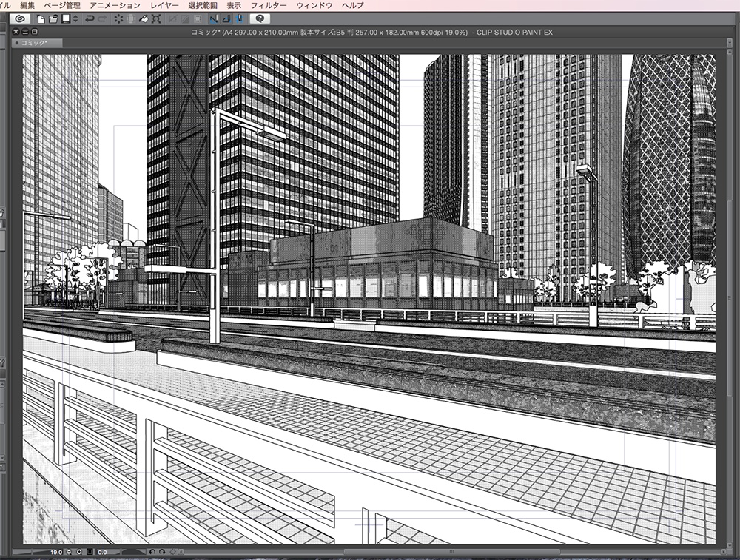Rotate canvas right
Viewport: 740px width, 560px height.
pos(162,552)
